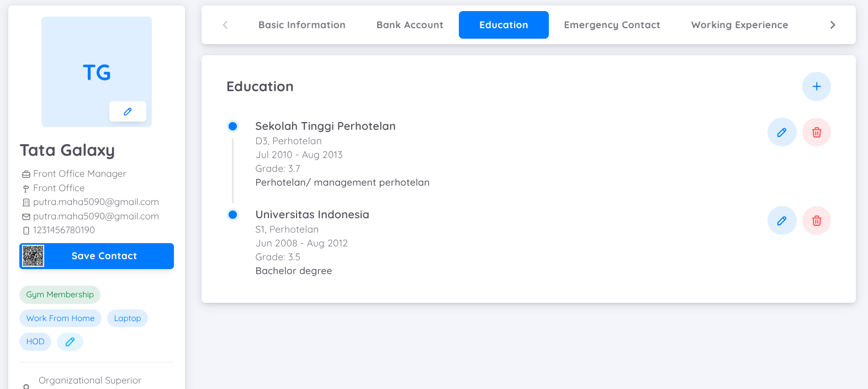Select the Education tab
Viewport: 868px width, 389px height.
tap(504, 25)
